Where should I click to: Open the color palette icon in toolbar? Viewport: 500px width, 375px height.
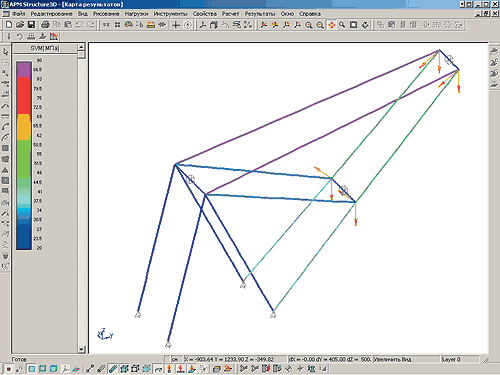pyautogui.click(x=128, y=25)
